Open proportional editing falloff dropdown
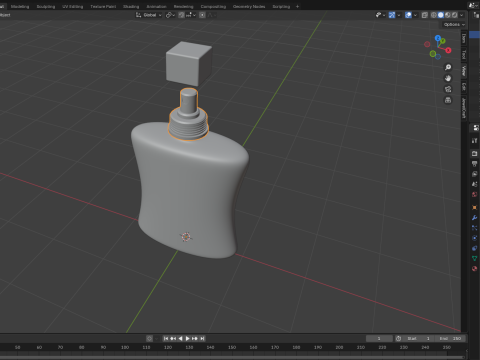480x360 pixels. (x=212, y=15)
